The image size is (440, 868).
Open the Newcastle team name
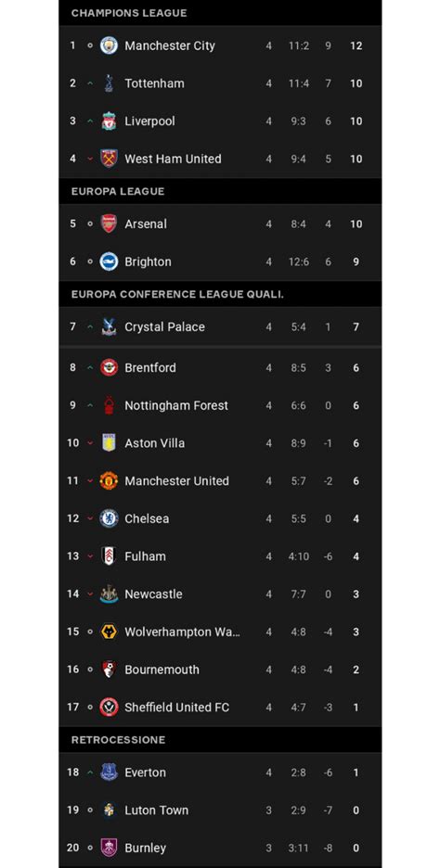pos(153,594)
